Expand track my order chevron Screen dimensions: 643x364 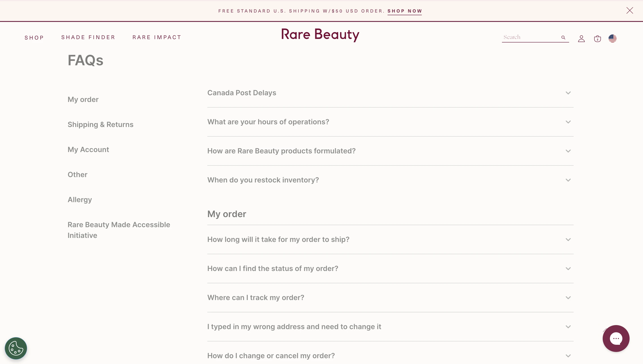(x=568, y=298)
